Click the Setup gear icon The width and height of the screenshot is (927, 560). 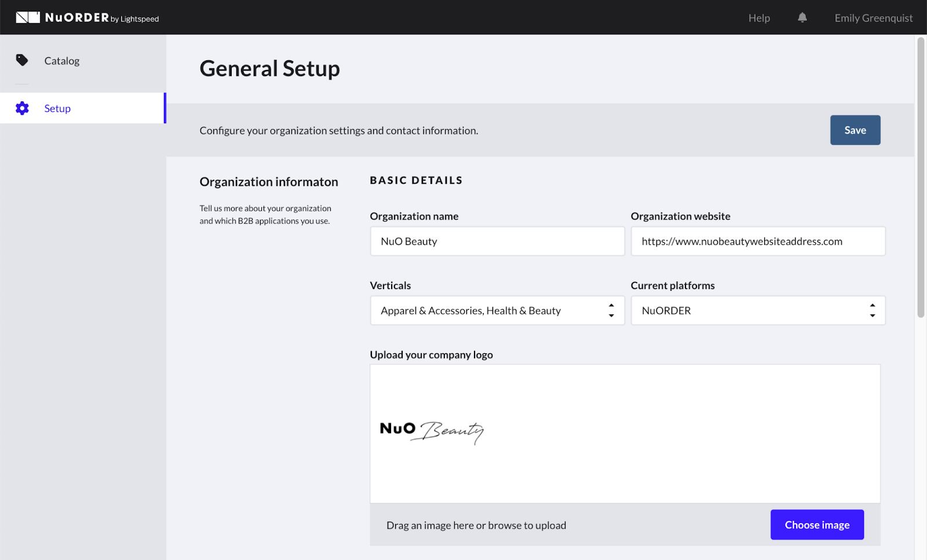22,108
